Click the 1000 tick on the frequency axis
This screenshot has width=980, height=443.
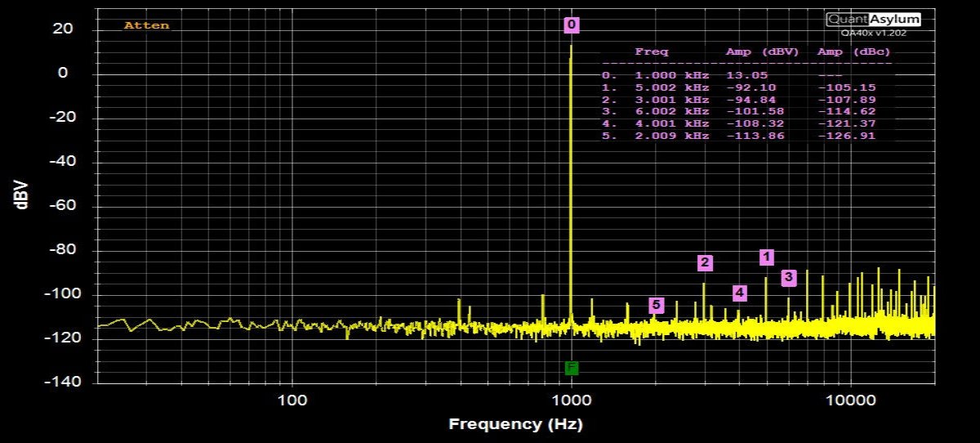tap(572, 401)
